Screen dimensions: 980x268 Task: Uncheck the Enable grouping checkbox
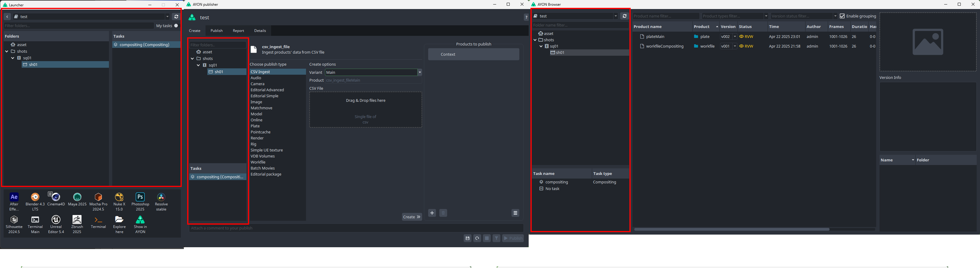(x=842, y=16)
